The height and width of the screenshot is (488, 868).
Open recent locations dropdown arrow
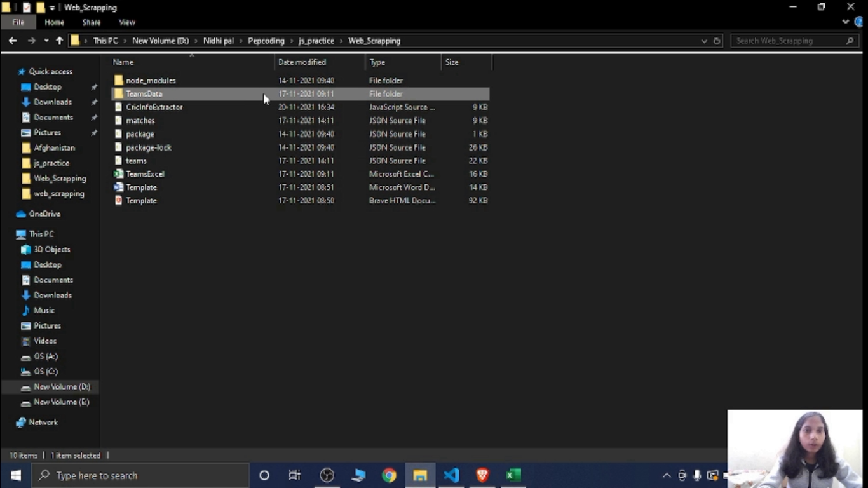46,41
